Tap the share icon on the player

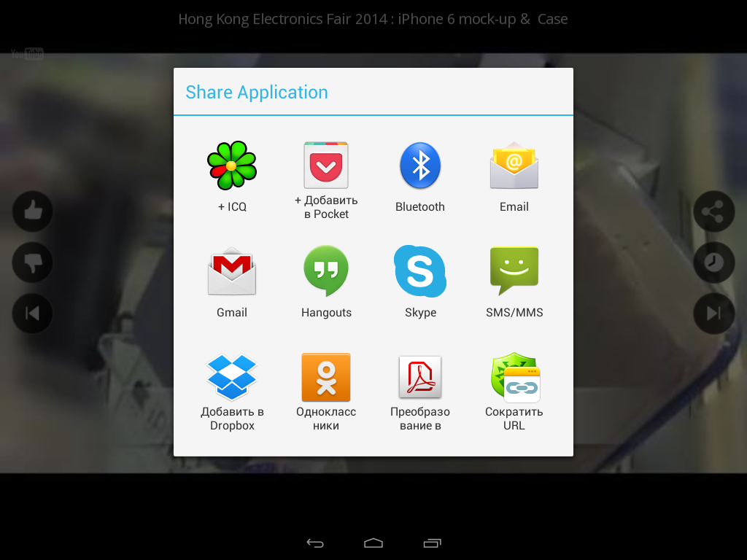point(714,211)
